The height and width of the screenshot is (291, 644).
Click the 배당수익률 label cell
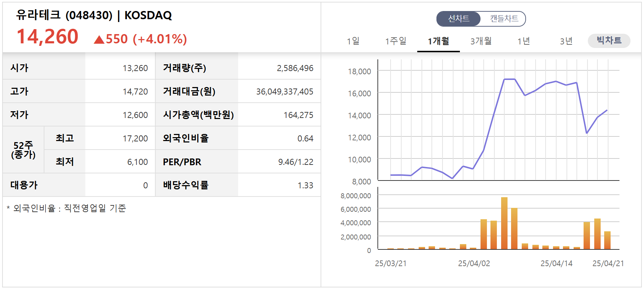197,185
